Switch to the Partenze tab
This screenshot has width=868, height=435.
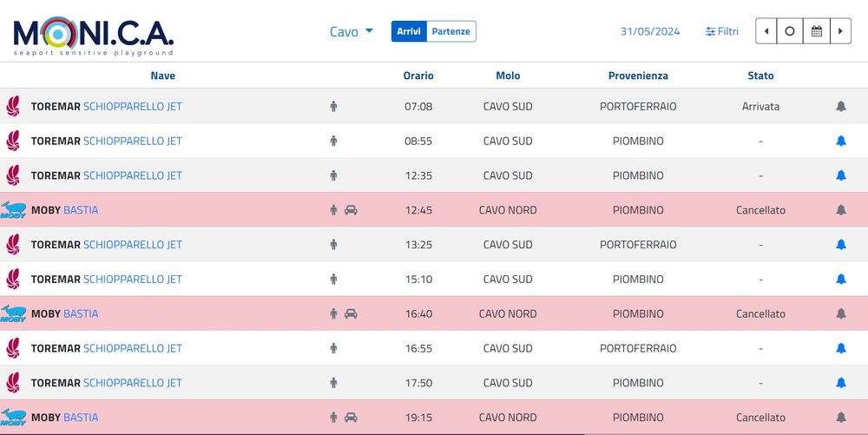(x=451, y=31)
